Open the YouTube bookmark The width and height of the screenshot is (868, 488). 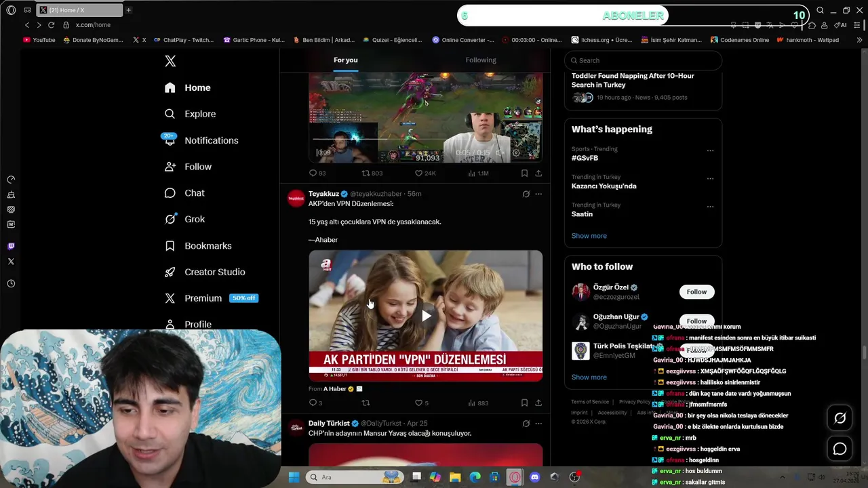point(39,40)
